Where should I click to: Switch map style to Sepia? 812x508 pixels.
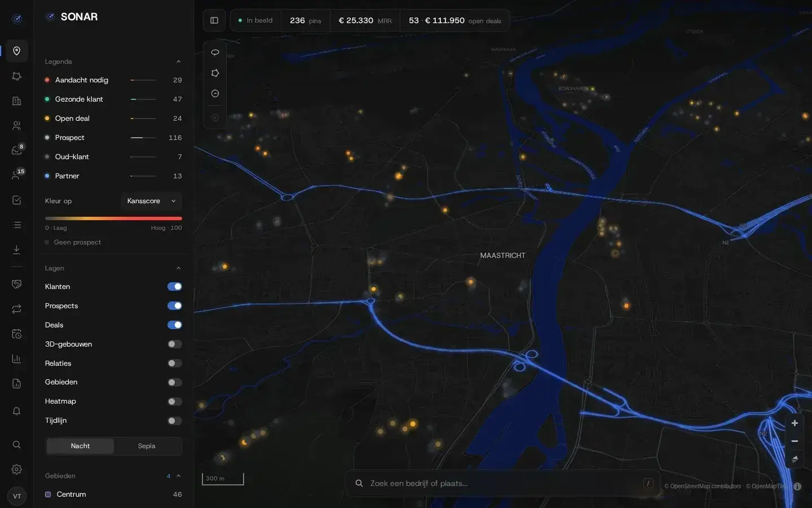147,446
